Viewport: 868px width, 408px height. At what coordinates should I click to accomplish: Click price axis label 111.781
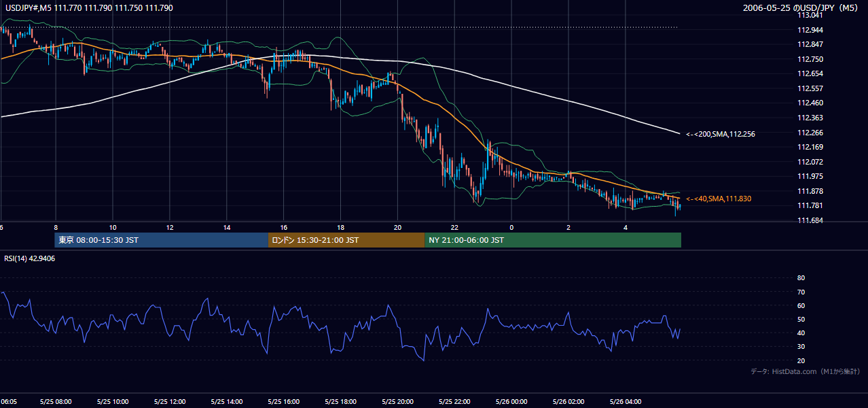(x=810, y=205)
